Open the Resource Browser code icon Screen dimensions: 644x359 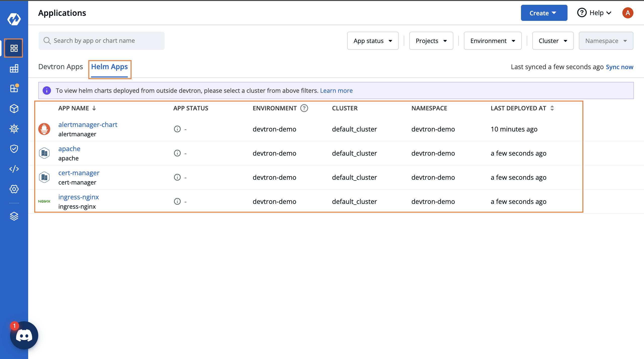(14, 169)
